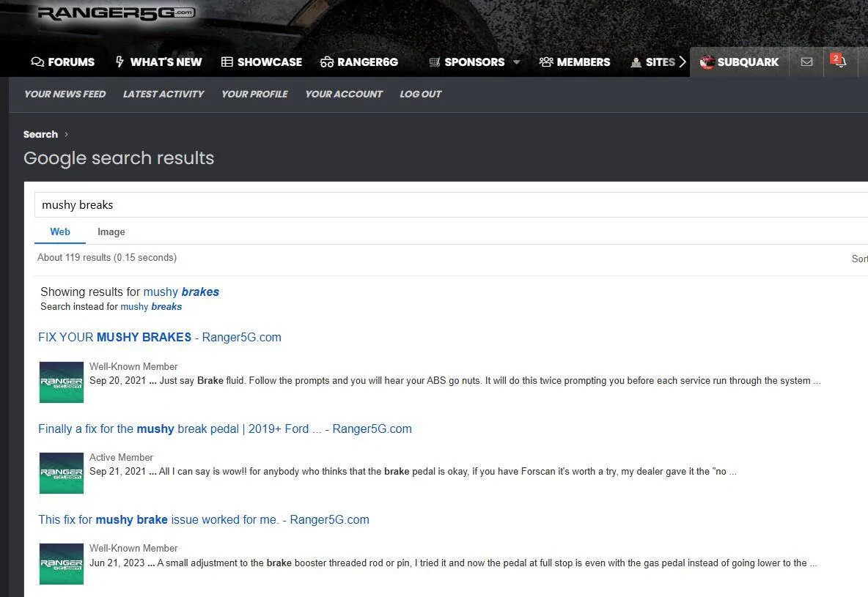This screenshot has width=868, height=597.
Task: Click the Sites icon
Action: pos(636,62)
